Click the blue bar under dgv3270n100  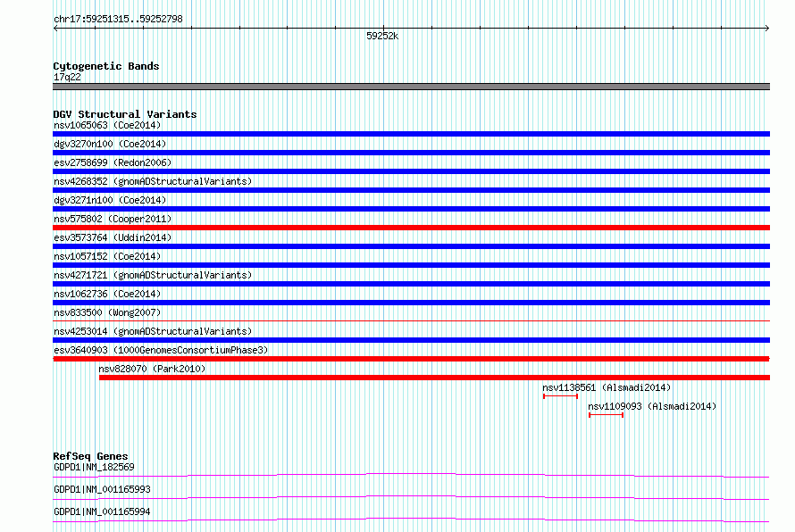(411, 153)
